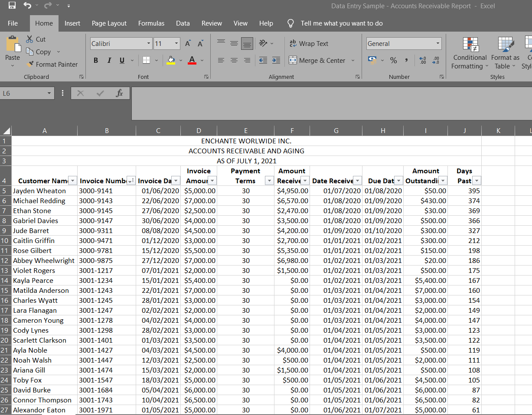The height and width of the screenshot is (415, 532).
Task: Toggle Wrap Text option
Action: pos(309,43)
